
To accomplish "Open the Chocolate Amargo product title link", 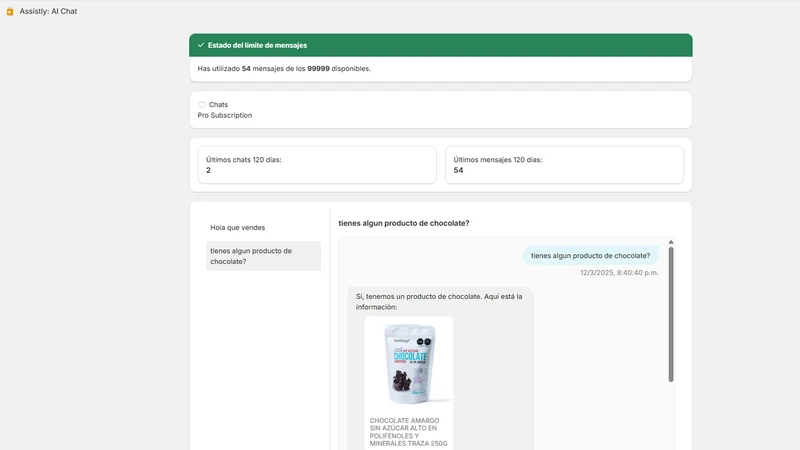I will (x=408, y=432).
